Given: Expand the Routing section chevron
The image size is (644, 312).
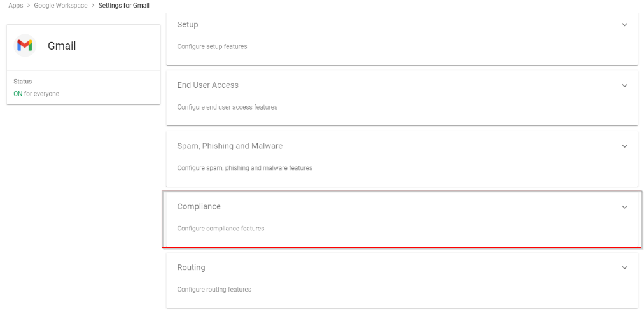Looking at the screenshot, I should tap(624, 267).
